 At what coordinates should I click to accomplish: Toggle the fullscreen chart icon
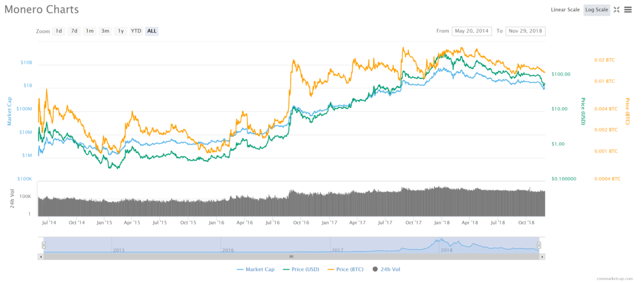(616, 10)
